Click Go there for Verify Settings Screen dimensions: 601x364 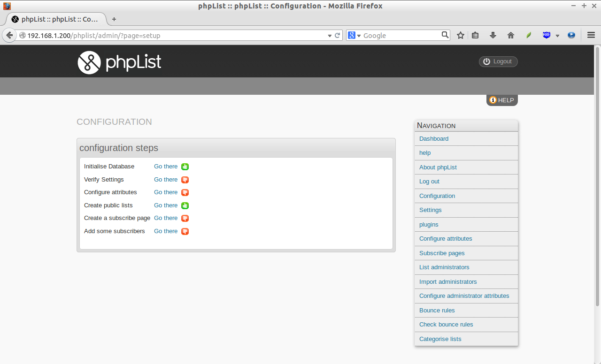(166, 180)
